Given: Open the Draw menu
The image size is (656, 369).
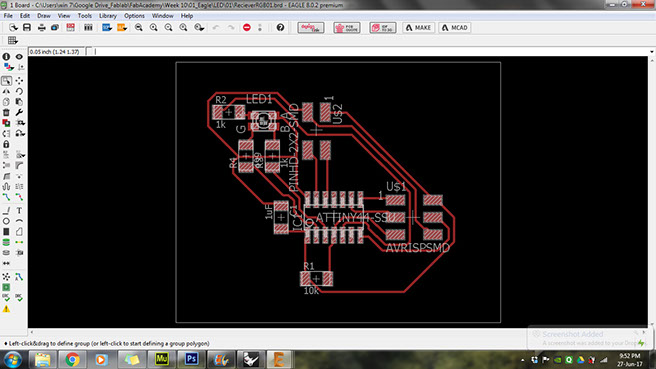Looking at the screenshot, I should pyautogui.click(x=44, y=15).
